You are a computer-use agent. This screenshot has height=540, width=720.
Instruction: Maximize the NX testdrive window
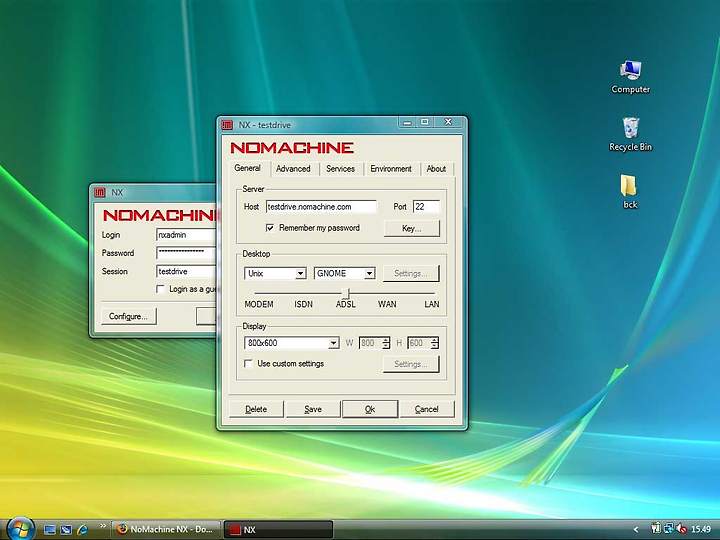[x=424, y=122]
